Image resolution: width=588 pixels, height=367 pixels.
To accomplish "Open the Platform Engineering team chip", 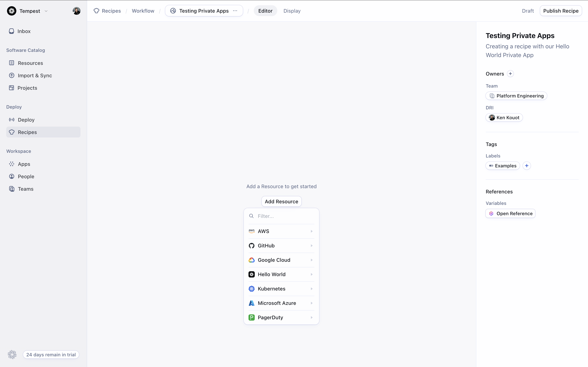I will (516, 96).
